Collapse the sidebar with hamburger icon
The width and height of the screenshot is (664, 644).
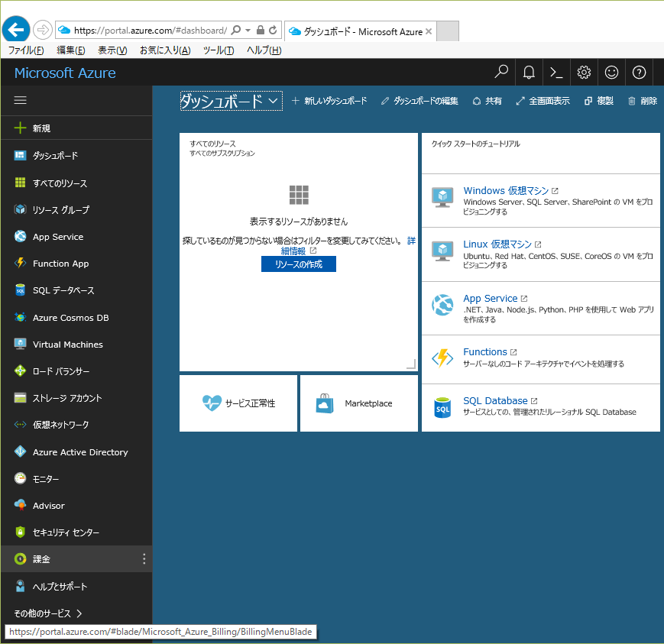(x=20, y=100)
